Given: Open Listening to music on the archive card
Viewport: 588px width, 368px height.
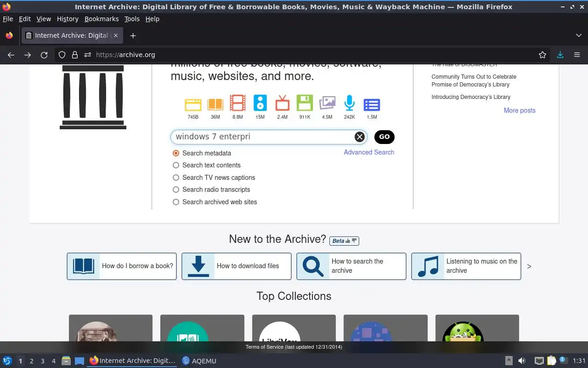Looking at the screenshot, I should [466, 266].
